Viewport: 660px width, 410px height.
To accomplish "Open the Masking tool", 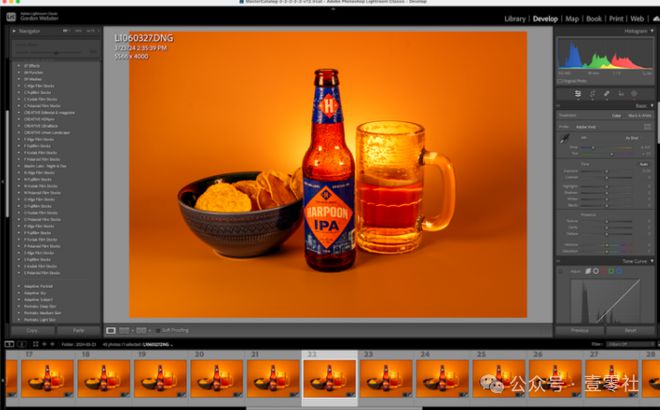I will pyautogui.click(x=634, y=94).
